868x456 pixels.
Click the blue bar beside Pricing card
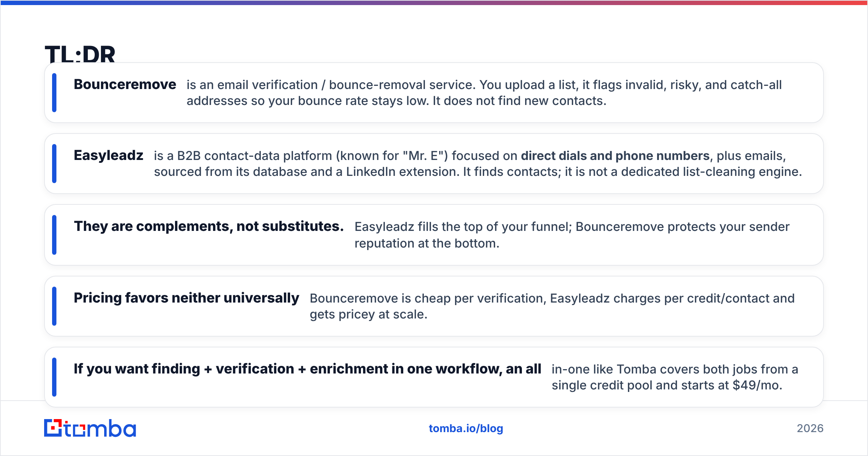54,306
